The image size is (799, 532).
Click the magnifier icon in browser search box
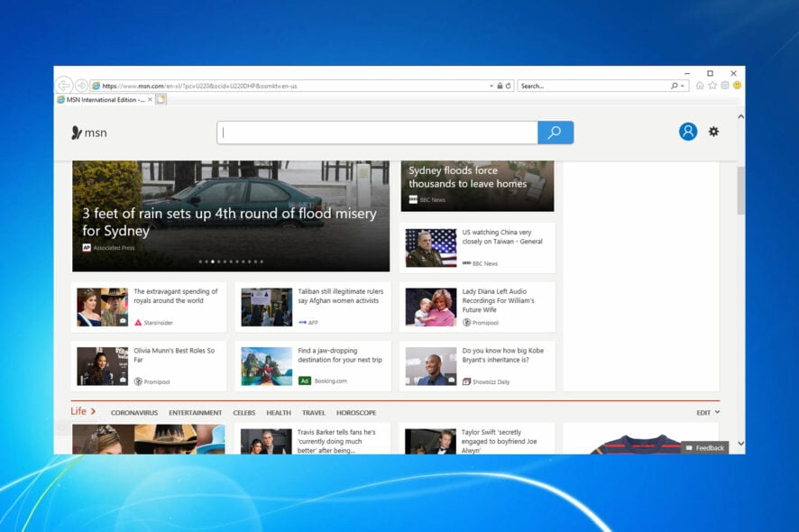click(675, 86)
